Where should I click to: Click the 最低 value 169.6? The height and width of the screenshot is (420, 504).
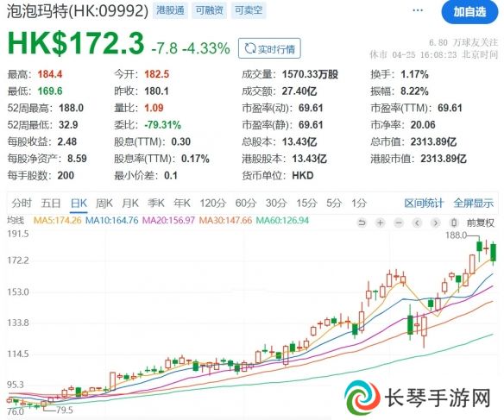point(50,91)
